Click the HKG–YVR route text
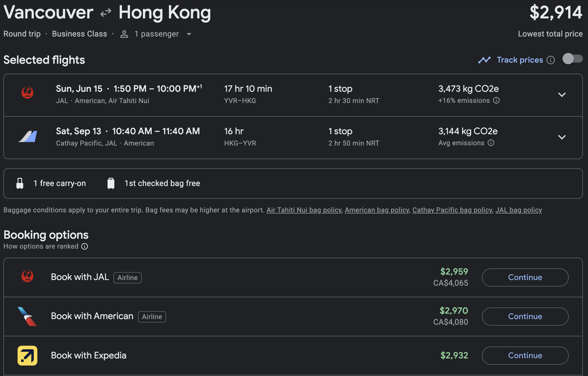Screen dimensions: 588x376 coord(240,143)
